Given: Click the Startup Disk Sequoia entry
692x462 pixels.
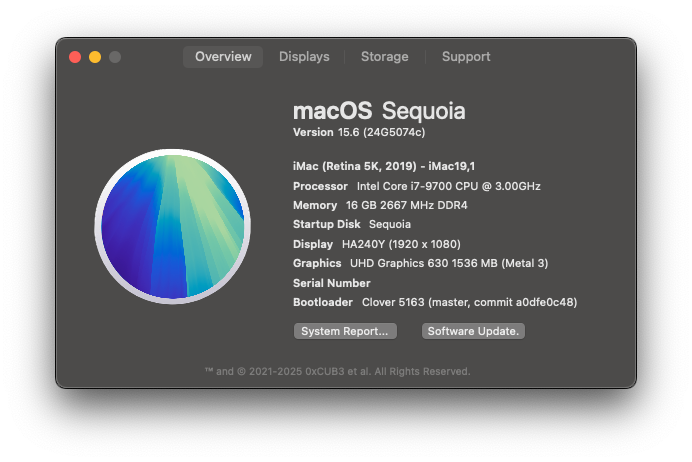Looking at the screenshot, I should click(x=352, y=224).
